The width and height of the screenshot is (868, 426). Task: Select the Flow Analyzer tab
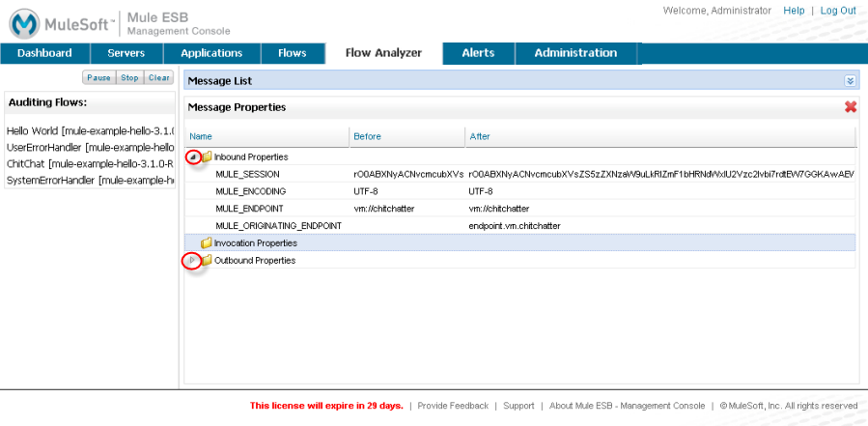coord(383,53)
